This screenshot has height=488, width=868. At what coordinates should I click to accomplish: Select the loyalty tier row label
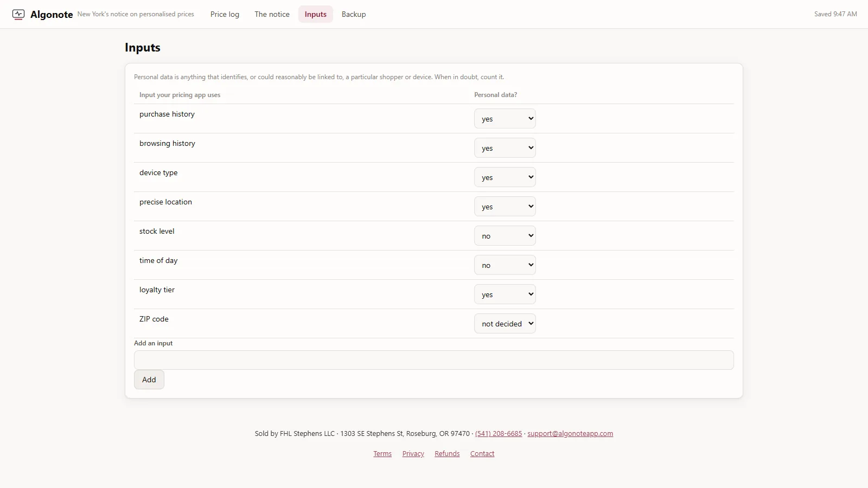point(157,290)
